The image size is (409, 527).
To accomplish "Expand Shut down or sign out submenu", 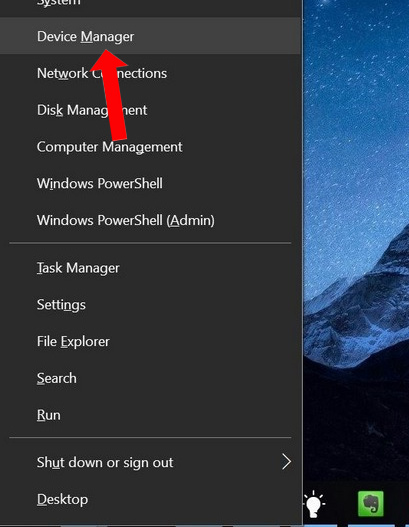I will 150,462.
